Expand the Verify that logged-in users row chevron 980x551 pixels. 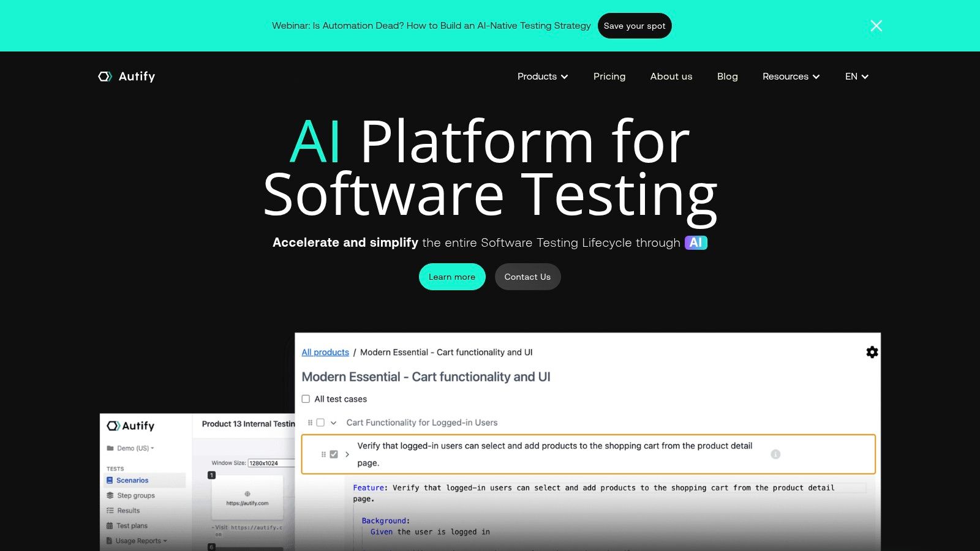coord(347,454)
